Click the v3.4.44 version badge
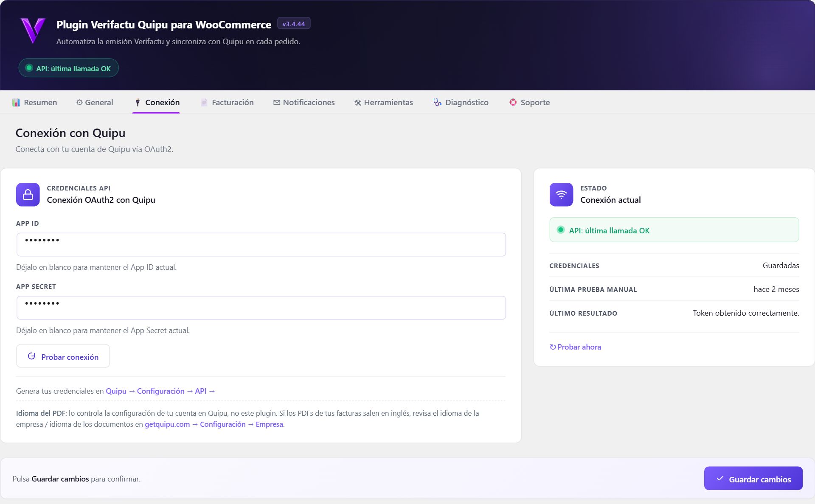The image size is (815, 504). (x=294, y=24)
